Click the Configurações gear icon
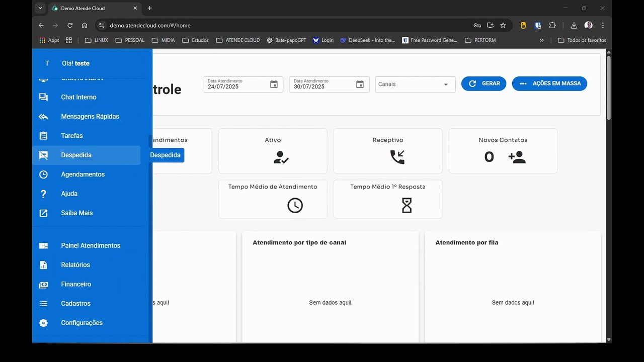644x362 pixels. (44, 323)
